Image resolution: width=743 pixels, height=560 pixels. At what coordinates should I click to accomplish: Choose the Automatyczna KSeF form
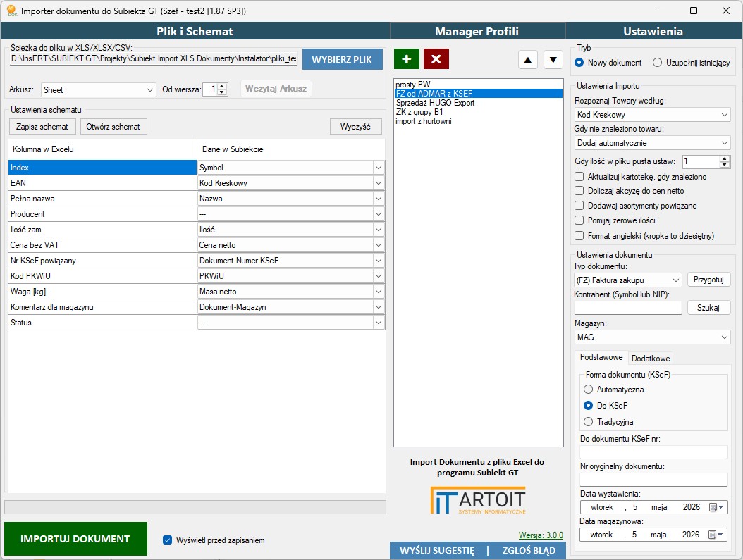pos(588,389)
